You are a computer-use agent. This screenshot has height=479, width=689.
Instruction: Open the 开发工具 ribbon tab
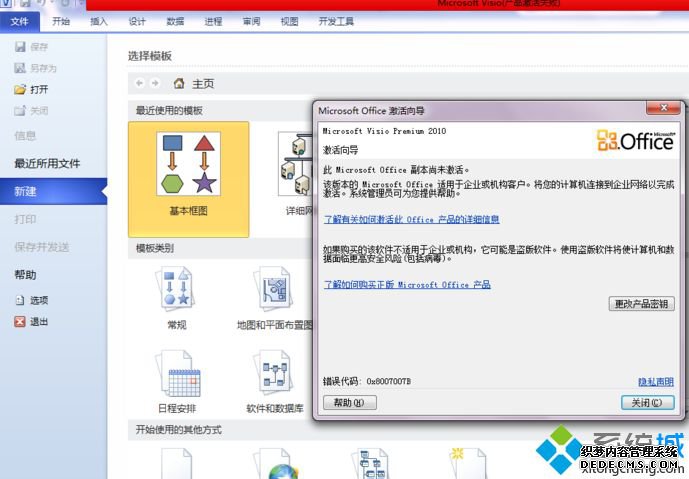[336, 21]
